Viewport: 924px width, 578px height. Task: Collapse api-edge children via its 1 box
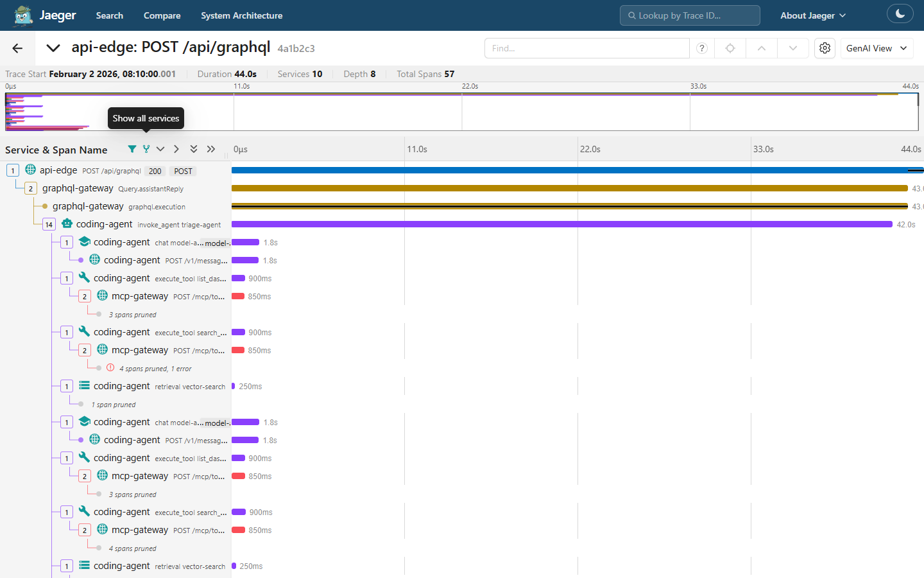(x=13, y=170)
